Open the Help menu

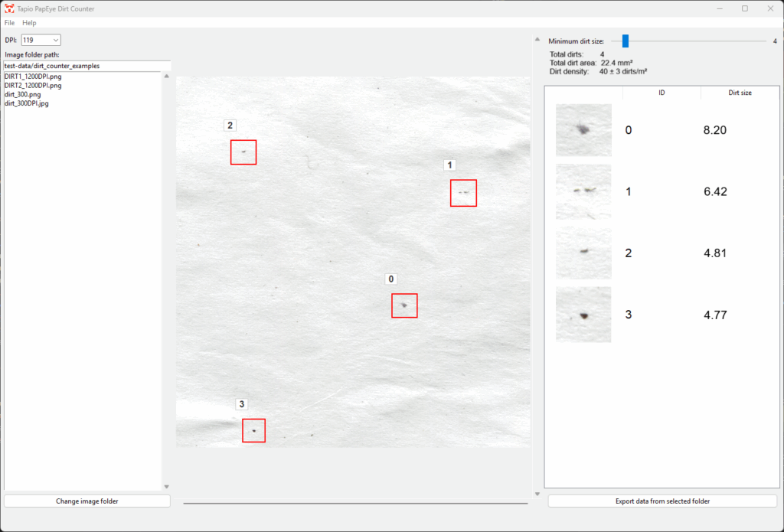click(x=29, y=22)
